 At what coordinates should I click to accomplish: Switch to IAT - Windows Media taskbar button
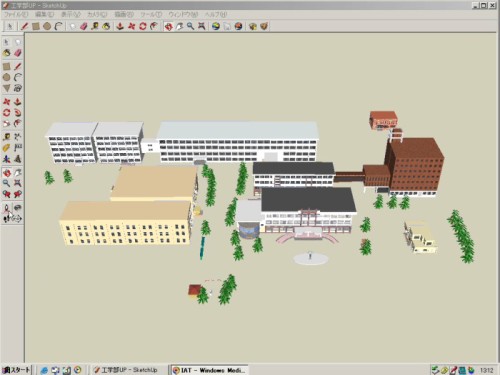209,370
